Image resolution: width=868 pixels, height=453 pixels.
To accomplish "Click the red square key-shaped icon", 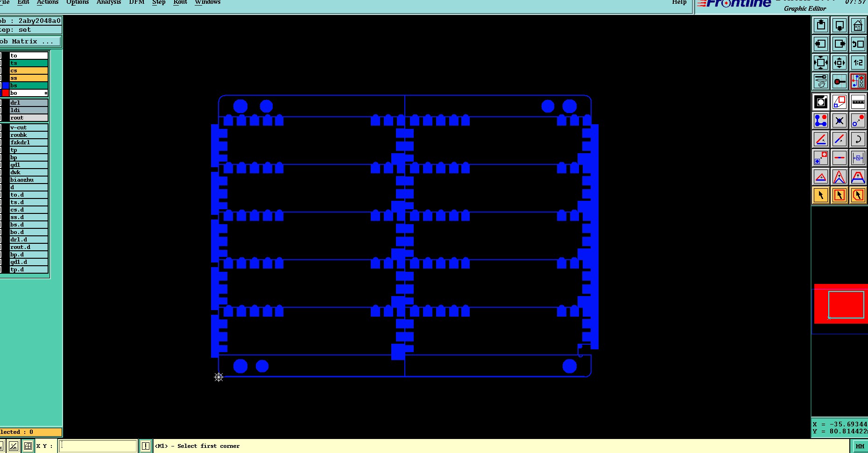I will point(840,81).
